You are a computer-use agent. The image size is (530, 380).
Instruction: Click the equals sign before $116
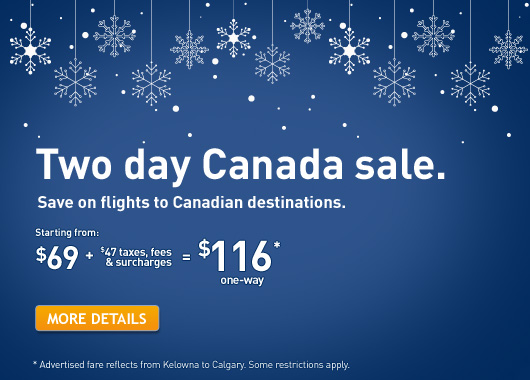point(186,258)
